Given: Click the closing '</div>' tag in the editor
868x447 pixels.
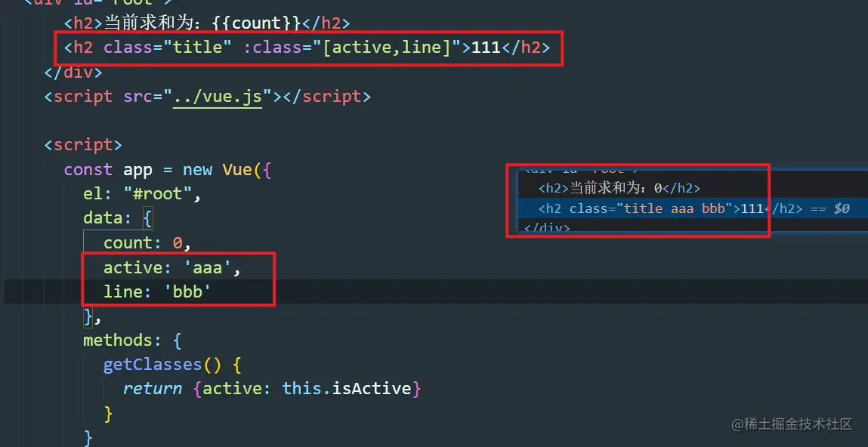Looking at the screenshot, I should (x=73, y=72).
